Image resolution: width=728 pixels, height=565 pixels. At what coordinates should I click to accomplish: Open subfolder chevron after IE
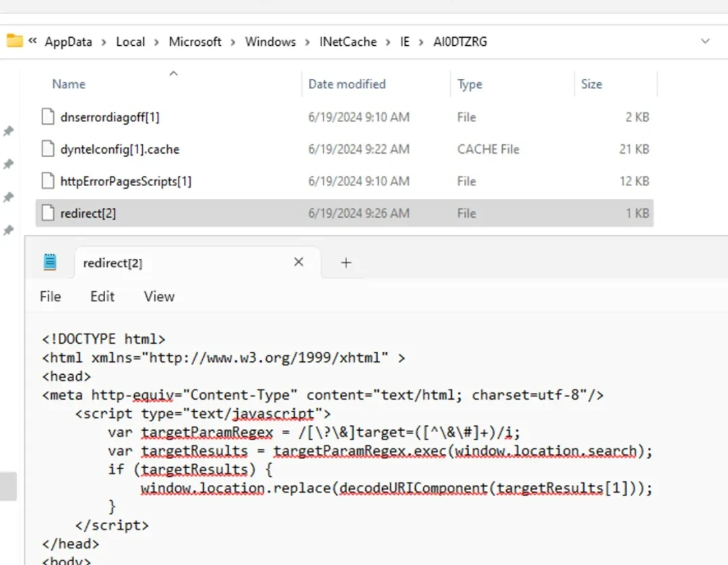coord(421,42)
